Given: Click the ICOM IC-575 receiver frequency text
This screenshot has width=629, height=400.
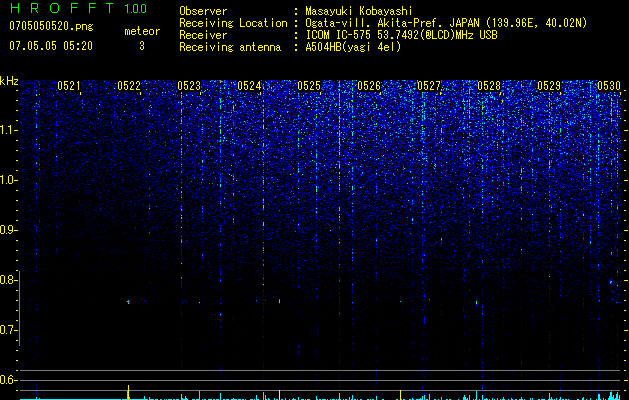Looking at the screenshot, I should [401, 35].
